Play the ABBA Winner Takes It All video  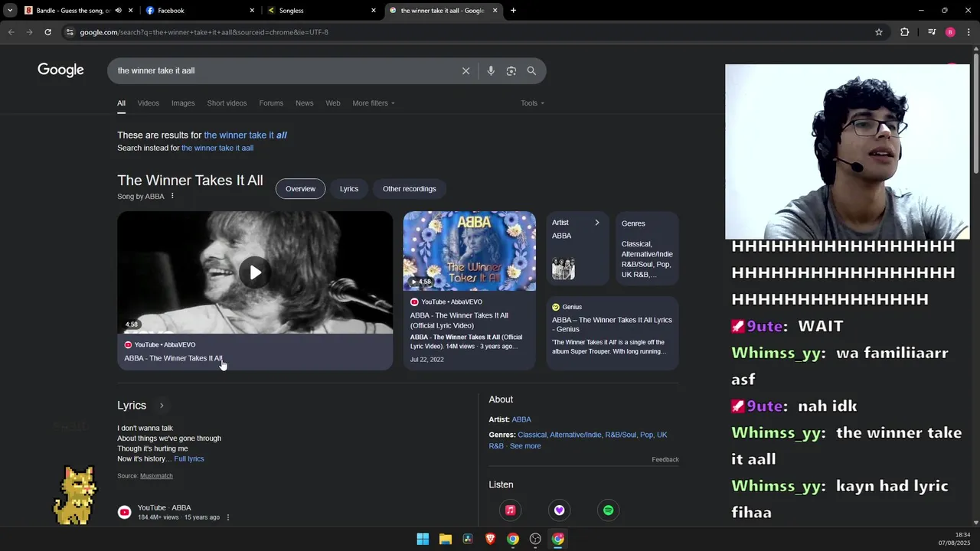click(255, 272)
